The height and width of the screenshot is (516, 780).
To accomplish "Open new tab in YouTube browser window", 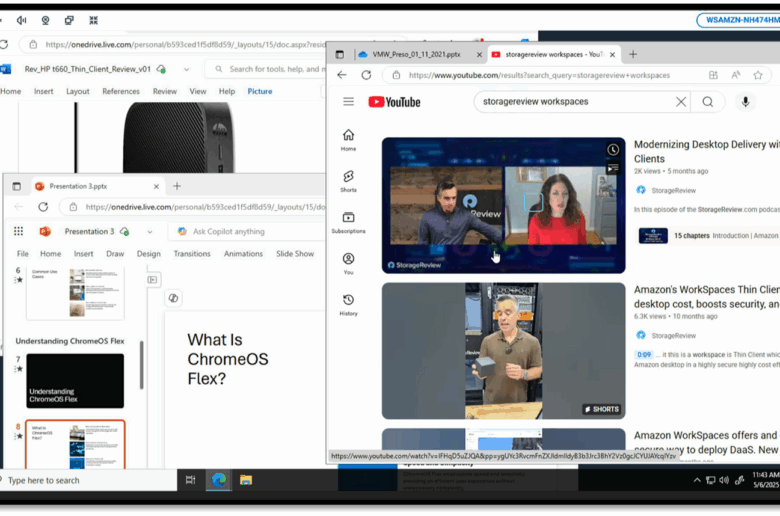I will point(633,54).
